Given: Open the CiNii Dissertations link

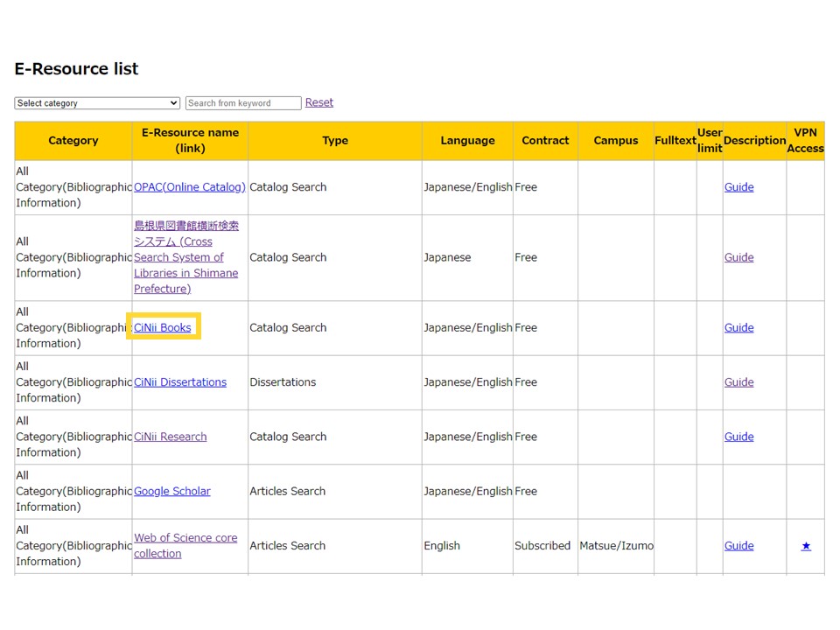Looking at the screenshot, I should (180, 382).
